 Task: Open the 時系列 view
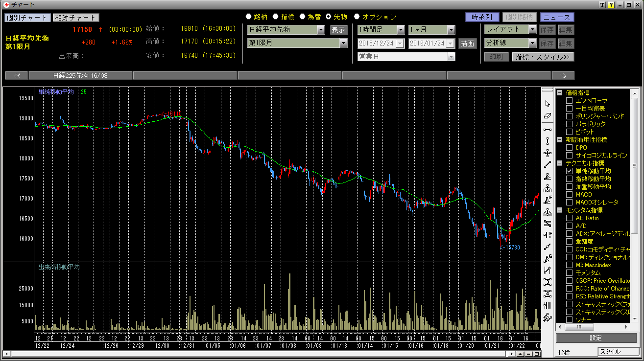[482, 17]
